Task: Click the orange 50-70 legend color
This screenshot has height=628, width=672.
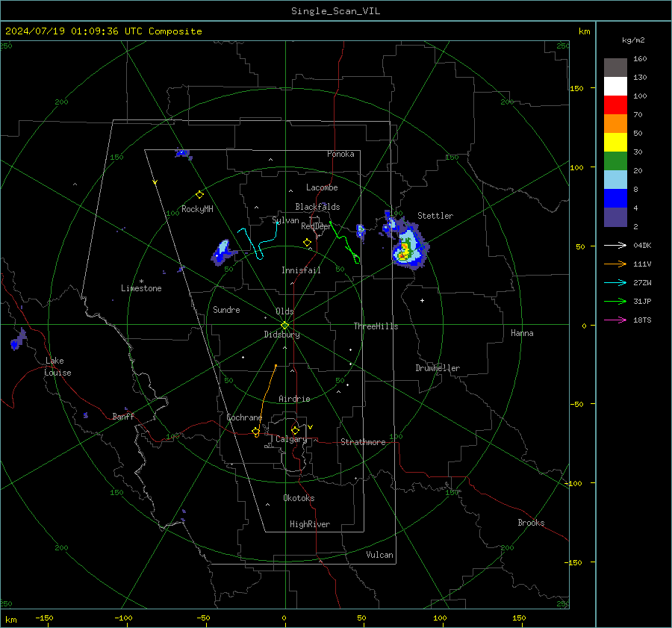Action: [x=615, y=123]
